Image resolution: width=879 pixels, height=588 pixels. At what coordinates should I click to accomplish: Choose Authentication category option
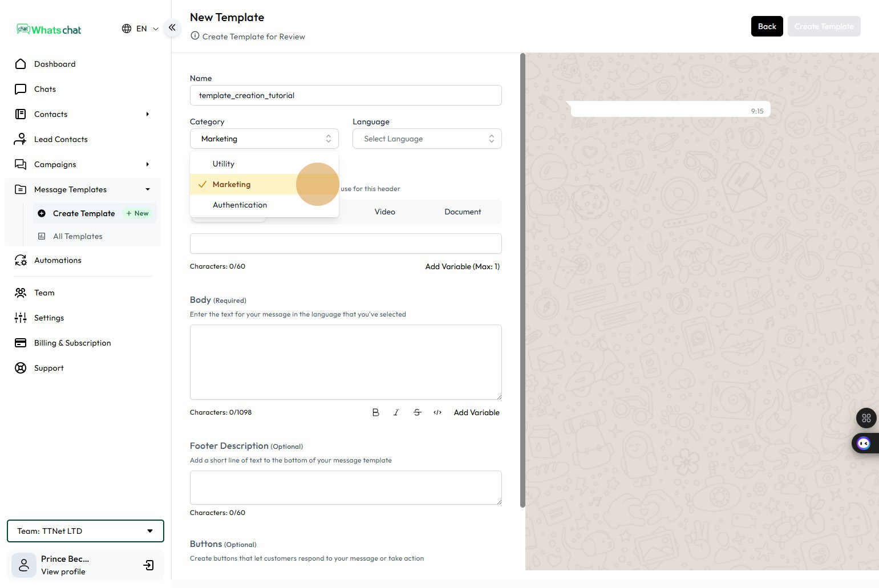pos(240,205)
